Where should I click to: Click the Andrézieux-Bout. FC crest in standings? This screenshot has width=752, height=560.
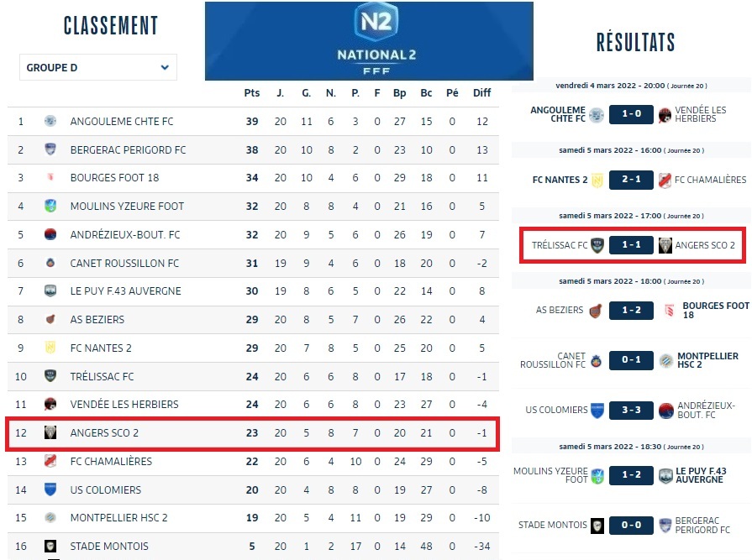click(x=50, y=234)
